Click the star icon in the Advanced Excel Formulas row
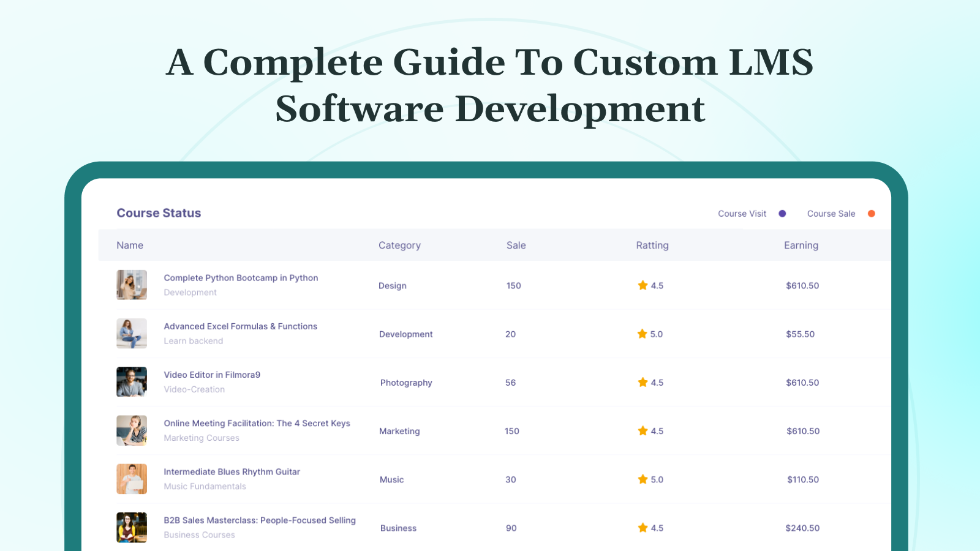 click(643, 334)
